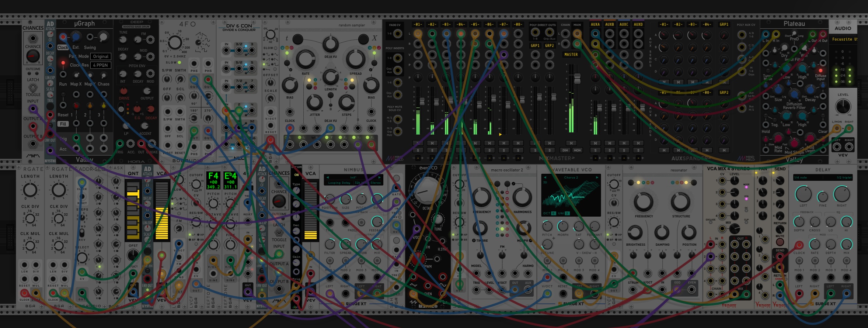The width and height of the screenshot is (868, 328).
Task: Open the Clock Res '4 PPQN' selector
Action: (101, 65)
